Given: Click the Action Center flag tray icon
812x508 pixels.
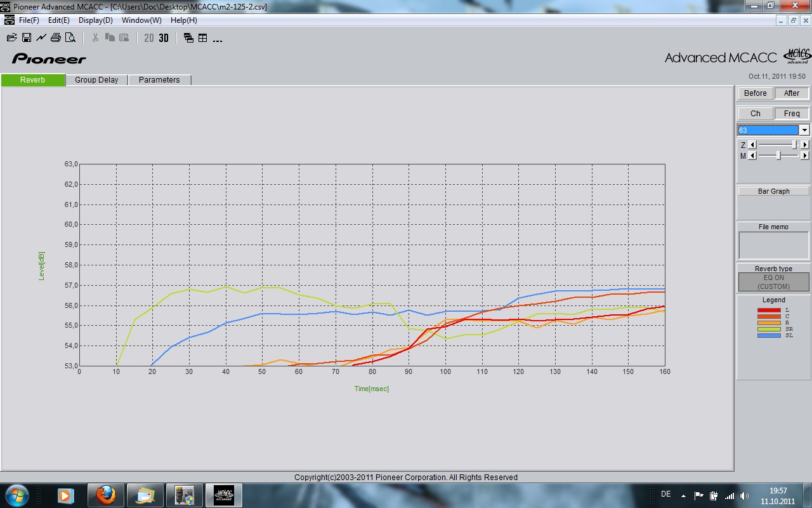Looking at the screenshot, I should [699, 496].
